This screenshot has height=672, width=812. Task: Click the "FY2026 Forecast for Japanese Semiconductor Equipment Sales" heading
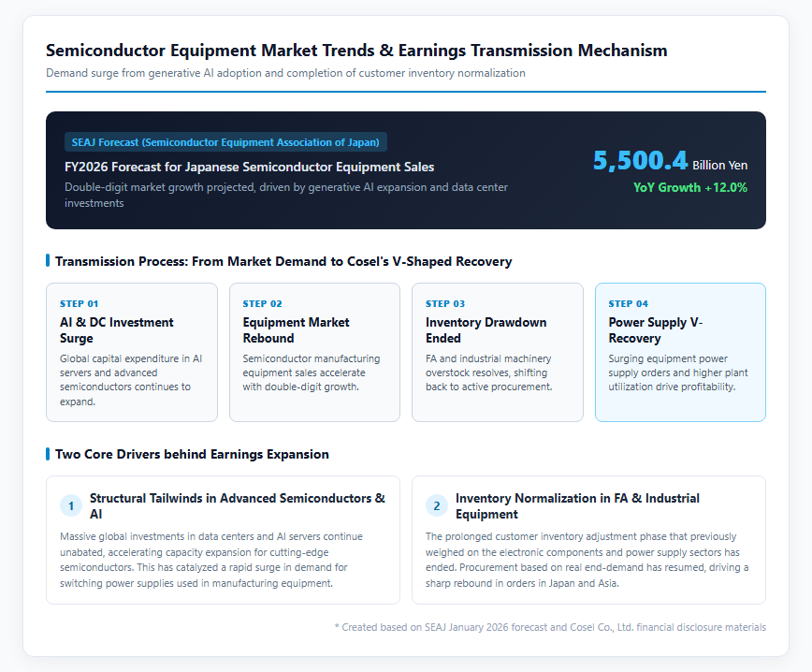pos(249,167)
